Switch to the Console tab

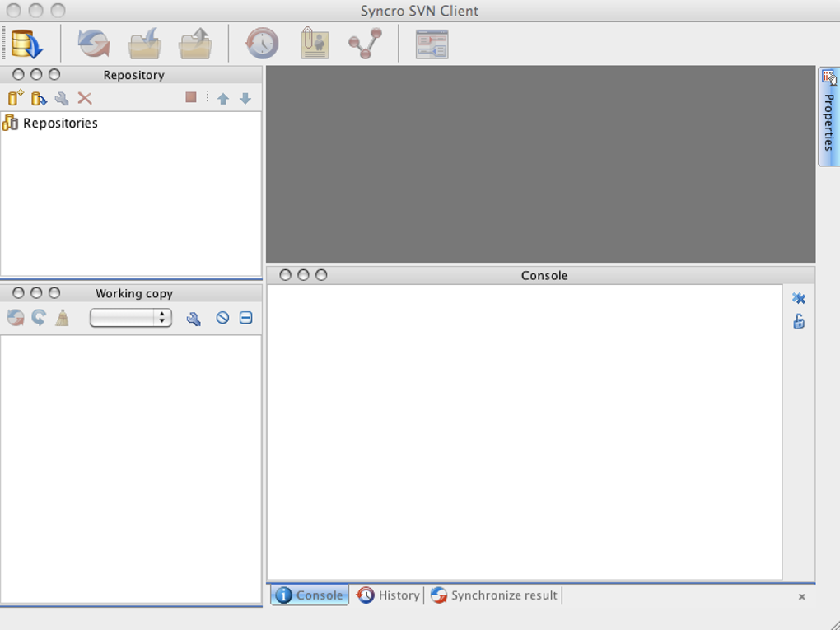(310, 595)
